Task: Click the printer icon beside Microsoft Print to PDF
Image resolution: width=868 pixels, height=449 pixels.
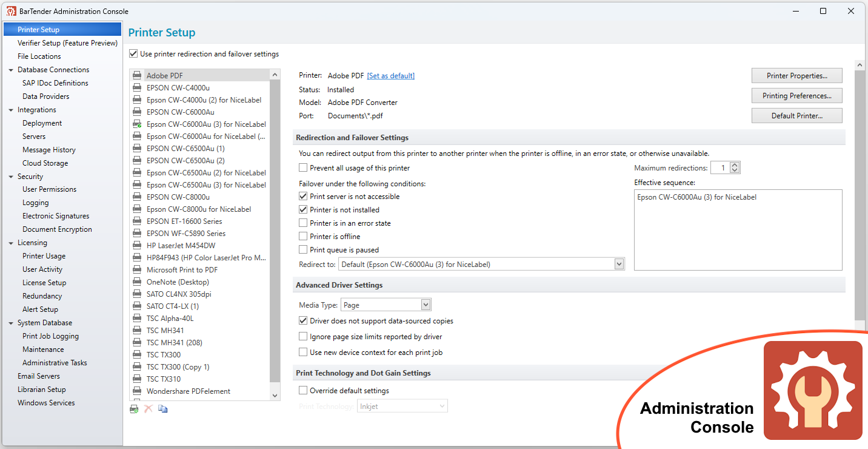Action: pos(137,270)
